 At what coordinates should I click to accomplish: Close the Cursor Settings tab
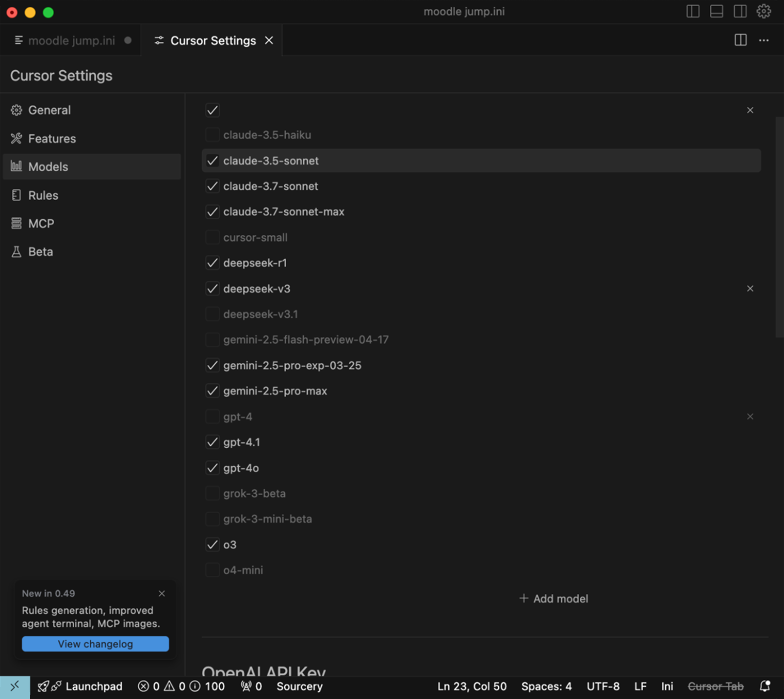pyautogui.click(x=269, y=40)
